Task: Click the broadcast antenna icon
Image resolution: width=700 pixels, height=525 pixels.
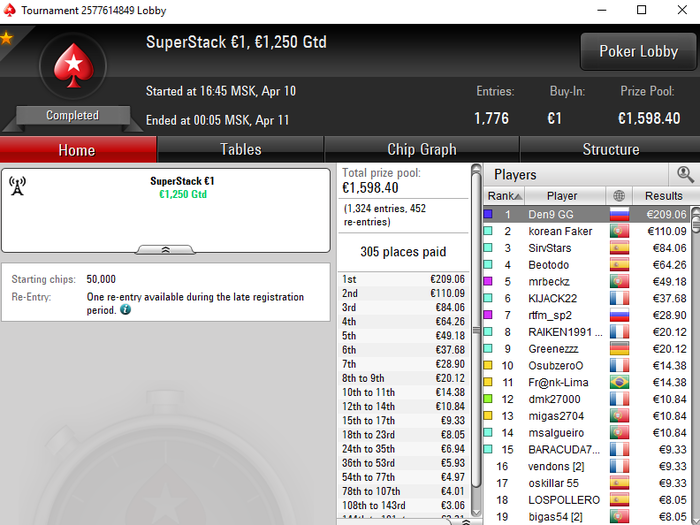Action: (17, 186)
